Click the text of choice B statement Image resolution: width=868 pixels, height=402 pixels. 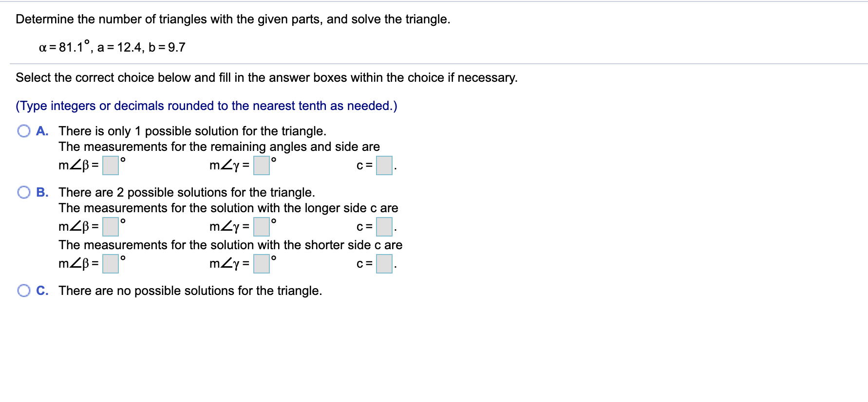186,192
